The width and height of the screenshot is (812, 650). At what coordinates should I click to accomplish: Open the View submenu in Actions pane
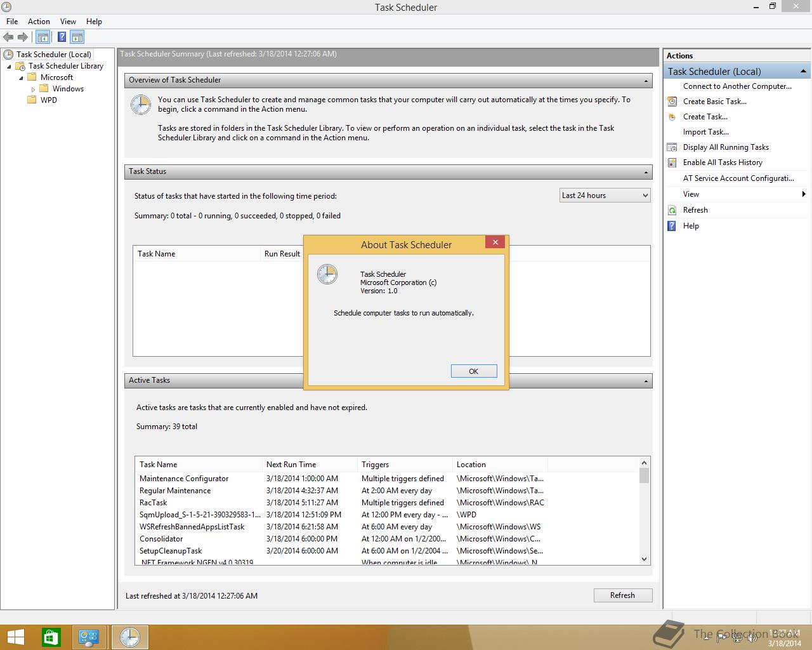click(737, 194)
